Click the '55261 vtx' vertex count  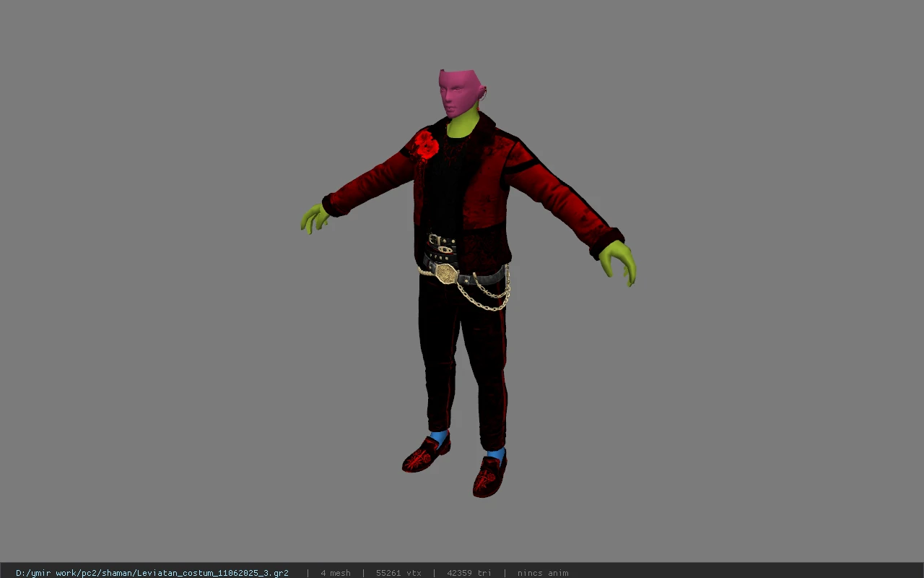398,573
